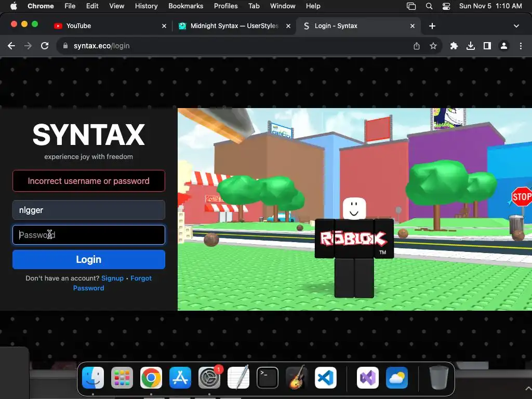The width and height of the screenshot is (532, 399).
Task: Launch Terminal from the Dock
Action: pos(268,378)
